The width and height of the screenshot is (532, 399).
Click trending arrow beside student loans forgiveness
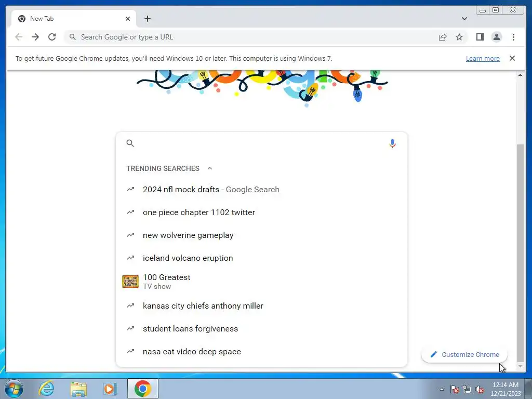click(130, 328)
